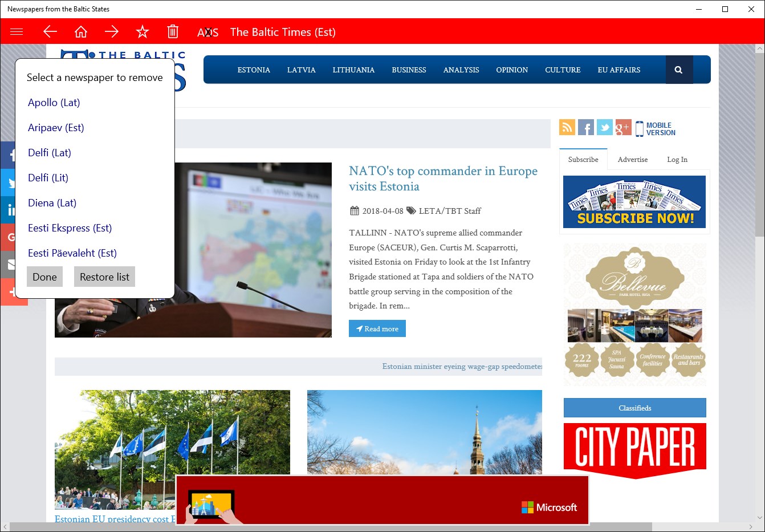Screen dimensions: 765x532
Task: Click the Estonian minister wage-gap ticker link
Action: point(462,366)
